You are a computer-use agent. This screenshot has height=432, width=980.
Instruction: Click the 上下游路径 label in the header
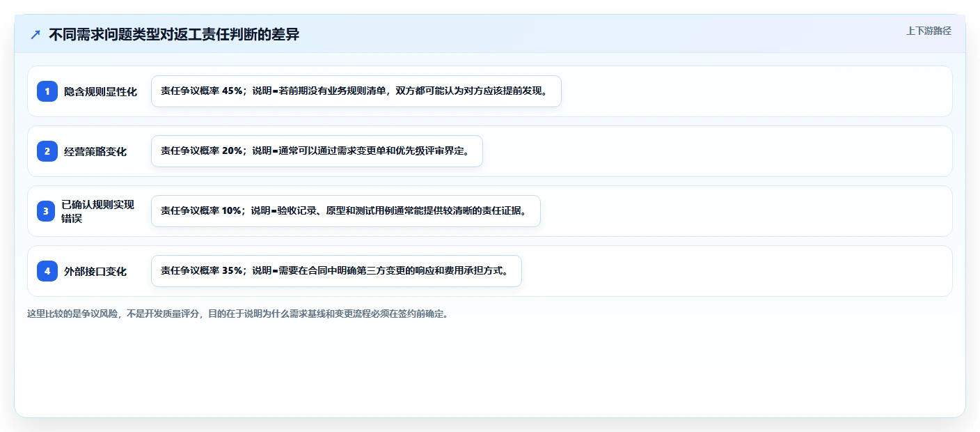pyautogui.click(x=928, y=31)
